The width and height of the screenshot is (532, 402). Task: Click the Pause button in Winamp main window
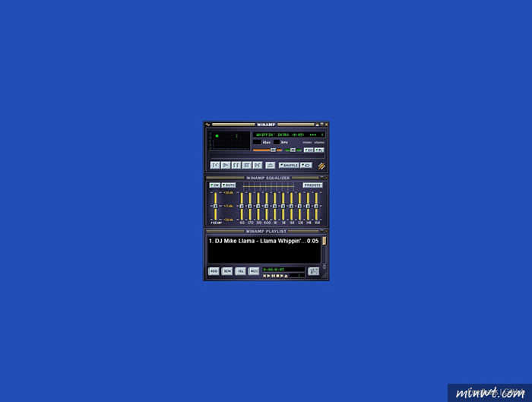pyautogui.click(x=236, y=165)
